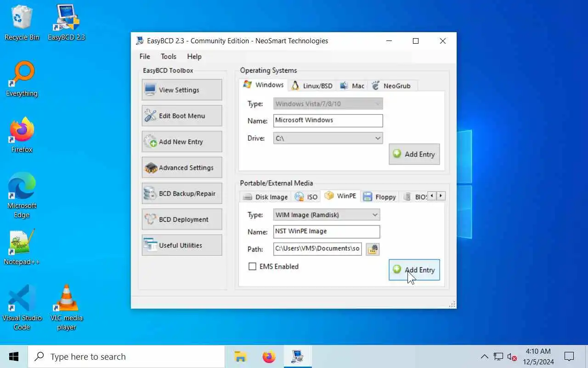Switch to the partially hidden BIOS tab
Viewport: 588px width, 368px height.
coord(415,197)
